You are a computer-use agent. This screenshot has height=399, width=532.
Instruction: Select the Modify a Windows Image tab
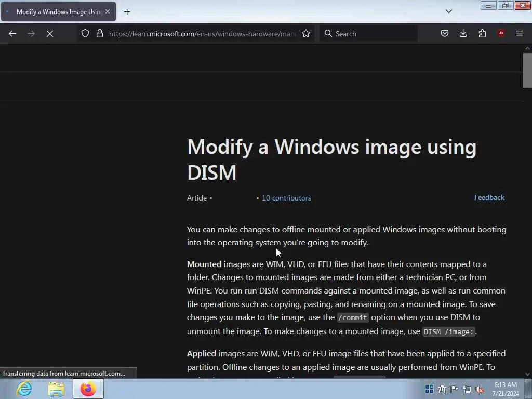[58, 11]
